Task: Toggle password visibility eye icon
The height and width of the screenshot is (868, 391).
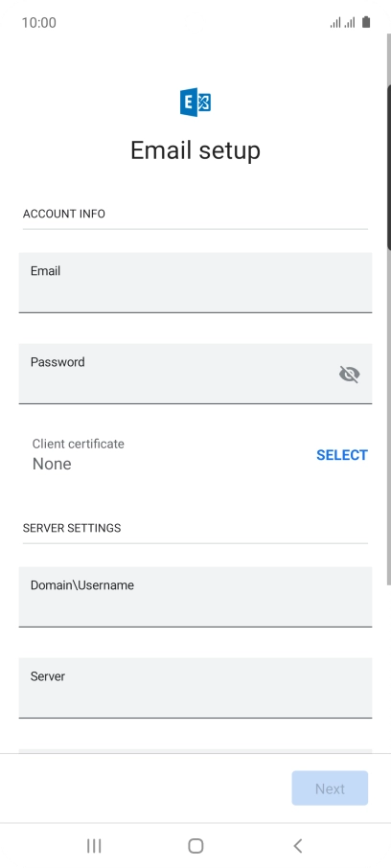Action: [350, 375]
